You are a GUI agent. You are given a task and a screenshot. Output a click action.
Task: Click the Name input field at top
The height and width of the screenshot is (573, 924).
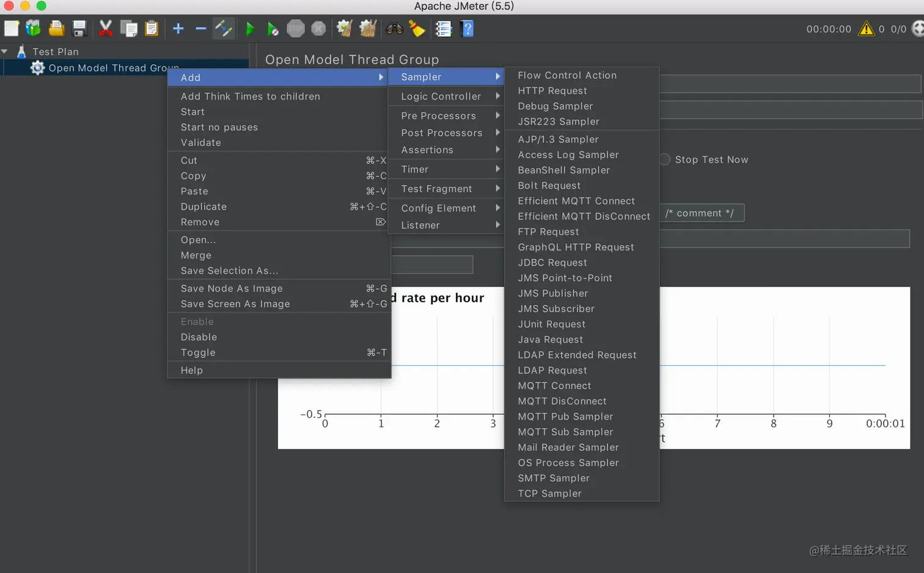(791, 84)
